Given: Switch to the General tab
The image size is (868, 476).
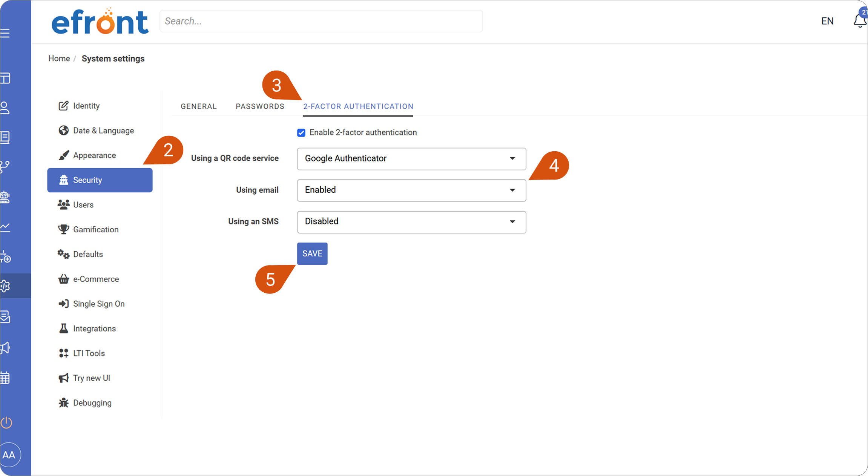Looking at the screenshot, I should tap(199, 106).
